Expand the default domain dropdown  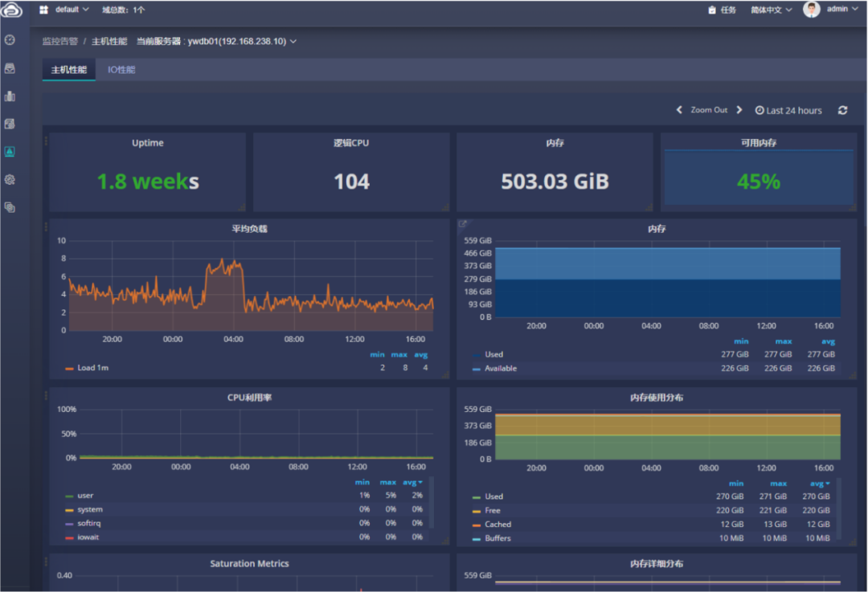tap(66, 10)
